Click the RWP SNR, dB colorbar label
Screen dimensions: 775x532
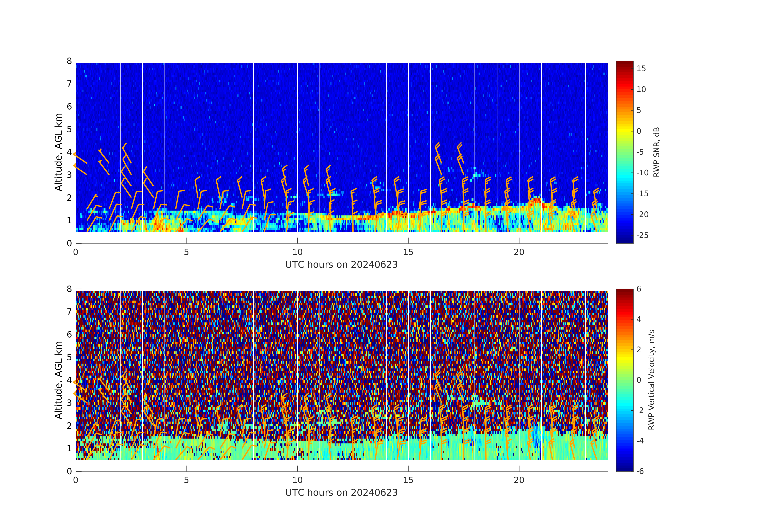point(656,152)
